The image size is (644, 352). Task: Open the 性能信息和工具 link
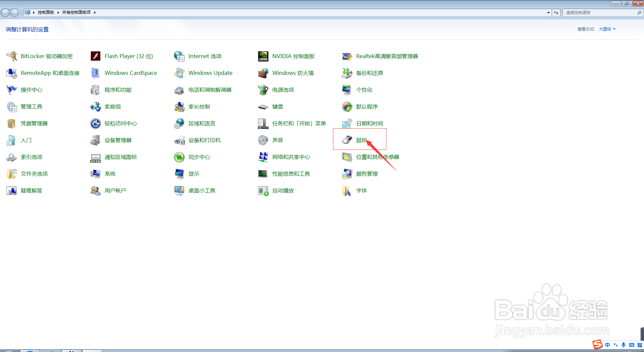[x=291, y=174]
